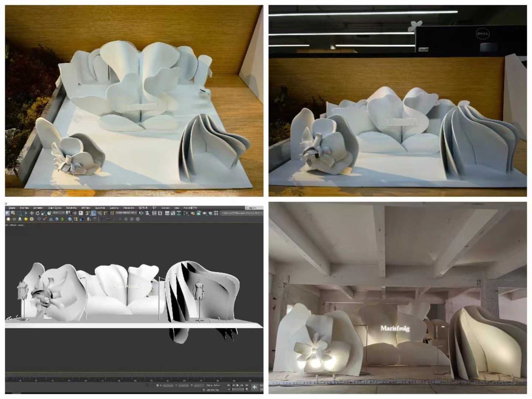Screen dimensions: 532x399
Task: Toggle Window/Crossing selection mode
Action: pos(25,213)
